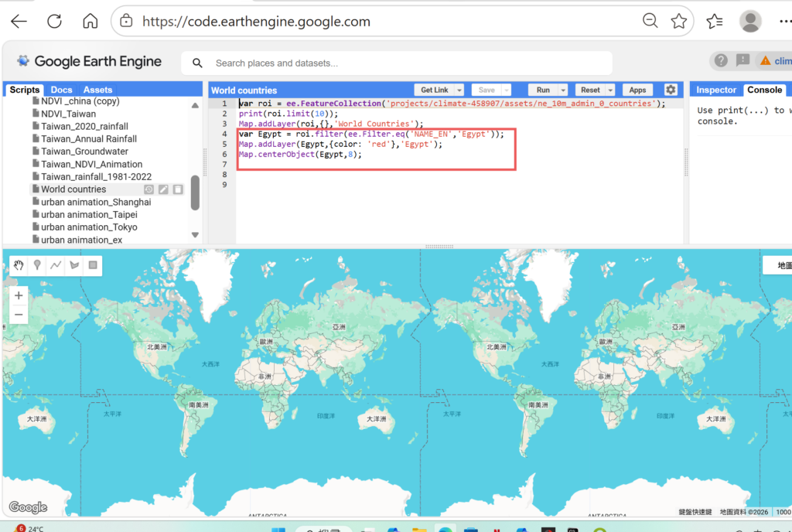Open code editor settings gear
The height and width of the screenshot is (532, 792).
(671, 90)
